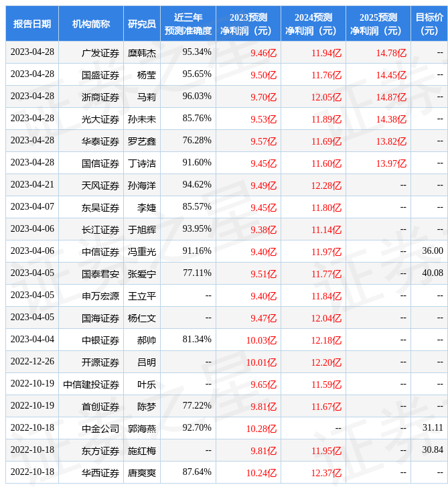Click the 12.28亿 2024 profit forecast
This screenshot has width=448, height=489.
click(326, 186)
